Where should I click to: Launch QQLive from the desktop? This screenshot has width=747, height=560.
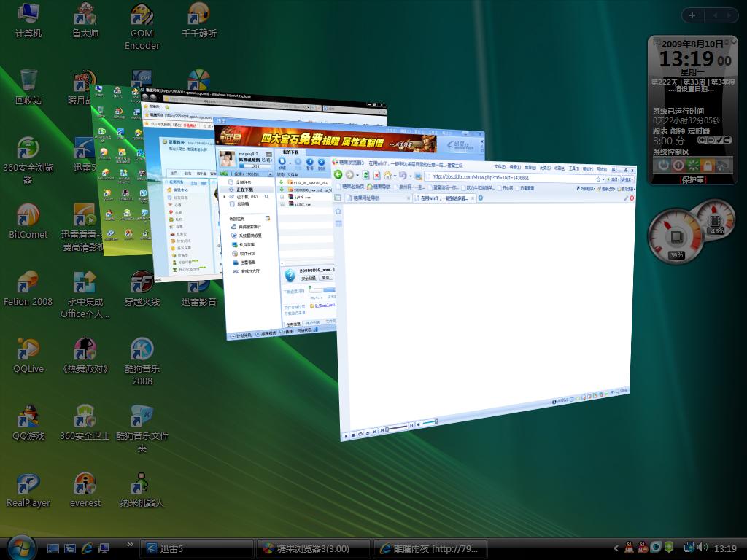click(x=28, y=356)
